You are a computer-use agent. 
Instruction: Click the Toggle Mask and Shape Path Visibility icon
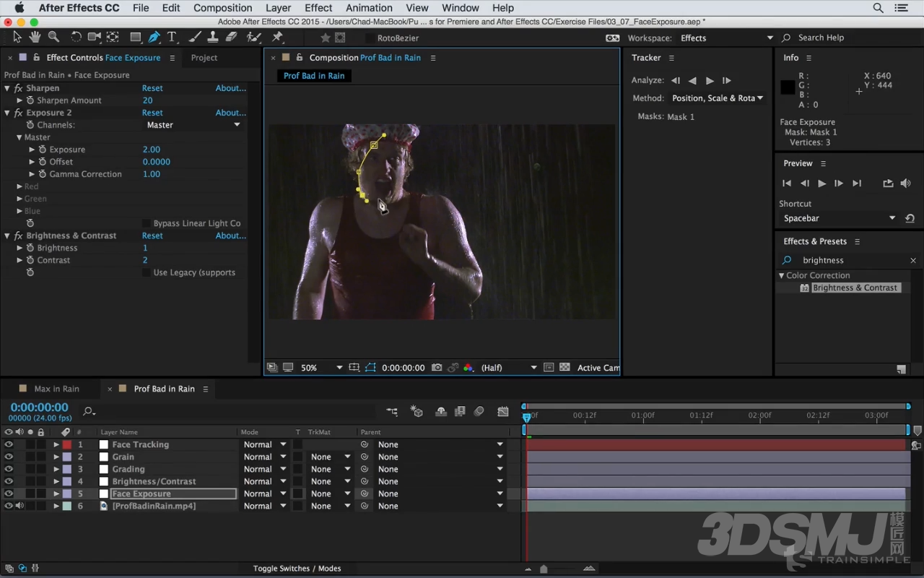[x=370, y=368]
